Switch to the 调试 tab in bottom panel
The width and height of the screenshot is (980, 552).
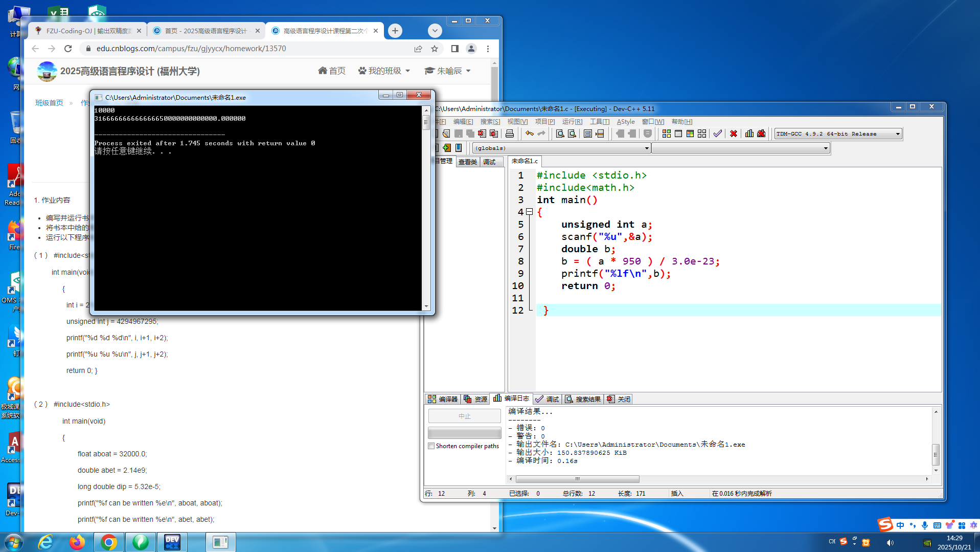548,399
